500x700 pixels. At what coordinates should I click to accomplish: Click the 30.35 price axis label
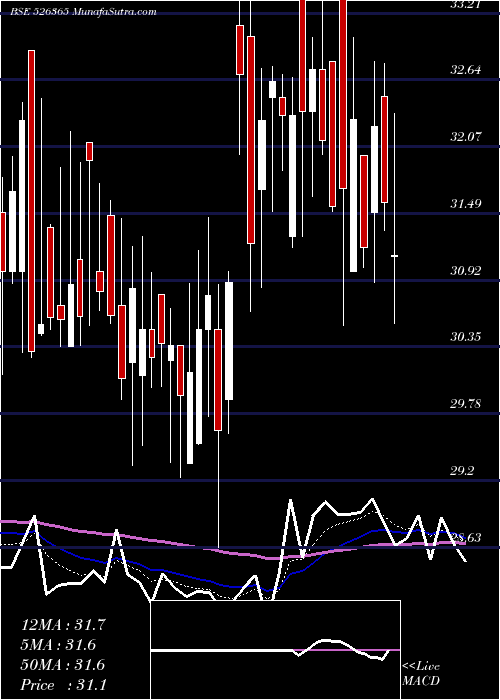466,336
